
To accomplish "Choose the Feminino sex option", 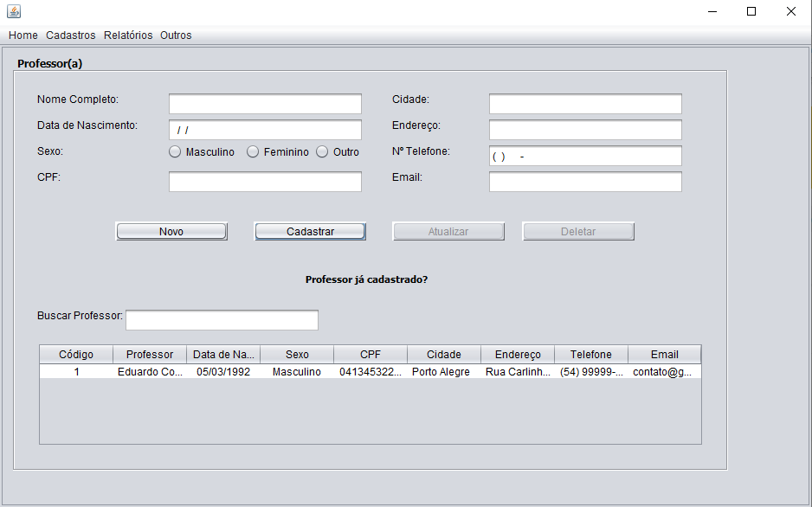I will (x=253, y=151).
